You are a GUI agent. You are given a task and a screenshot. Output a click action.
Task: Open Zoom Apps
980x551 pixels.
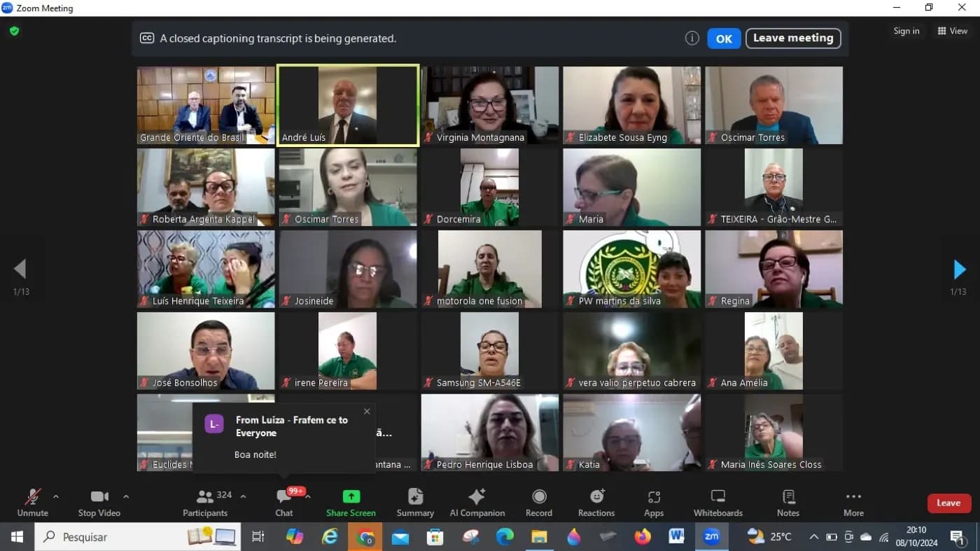(654, 503)
